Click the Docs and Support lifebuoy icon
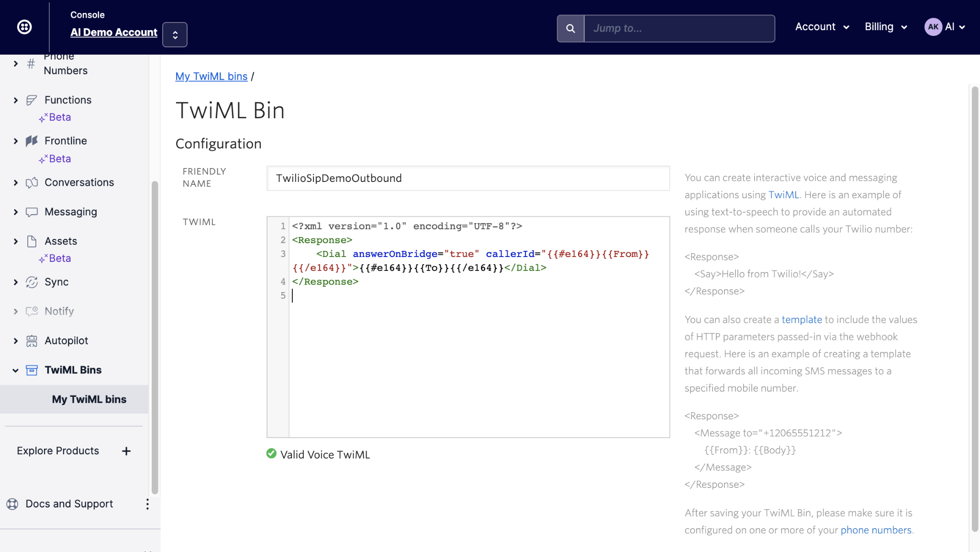 tap(12, 504)
